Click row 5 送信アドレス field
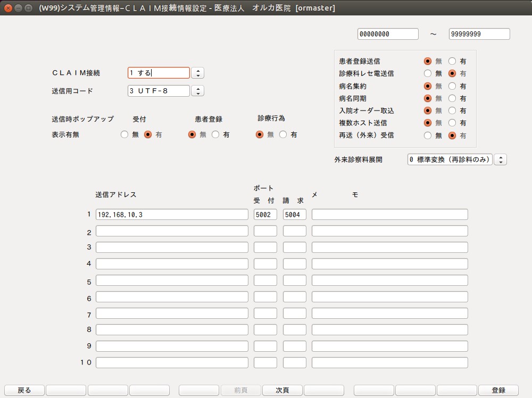Image resolution: width=532 pixels, height=398 pixels. coord(172,281)
